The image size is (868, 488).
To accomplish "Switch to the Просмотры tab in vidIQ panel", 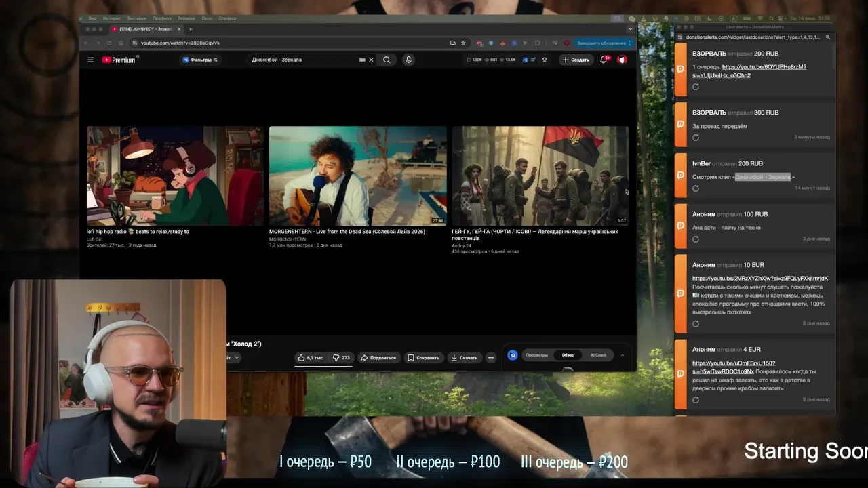I will coord(537,355).
